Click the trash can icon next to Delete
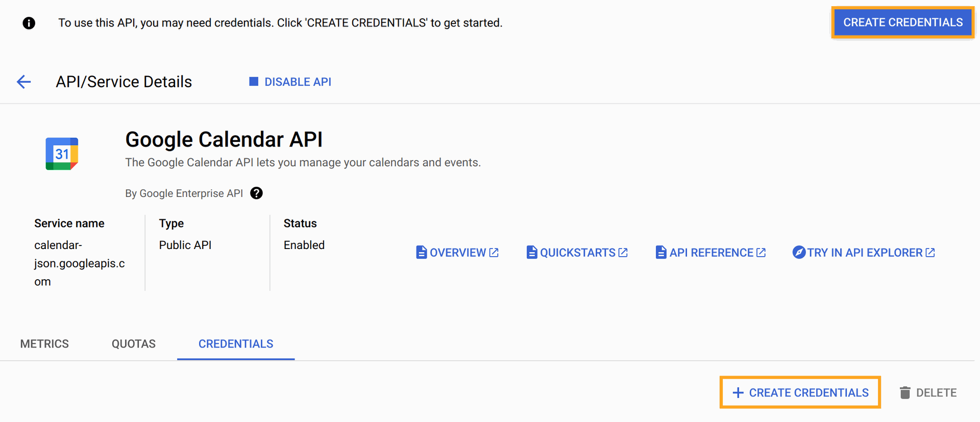 pyautogui.click(x=905, y=392)
